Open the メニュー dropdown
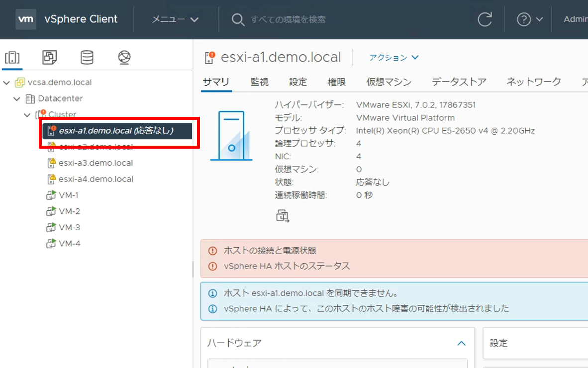This screenshot has height=368, width=588. (175, 19)
